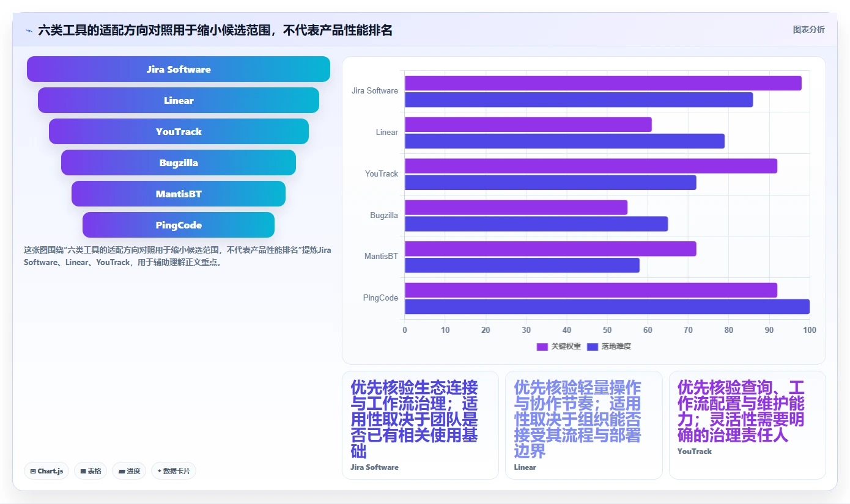The height and width of the screenshot is (504, 850).
Task: Click the x-axis value 0
Action: pos(405,330)
